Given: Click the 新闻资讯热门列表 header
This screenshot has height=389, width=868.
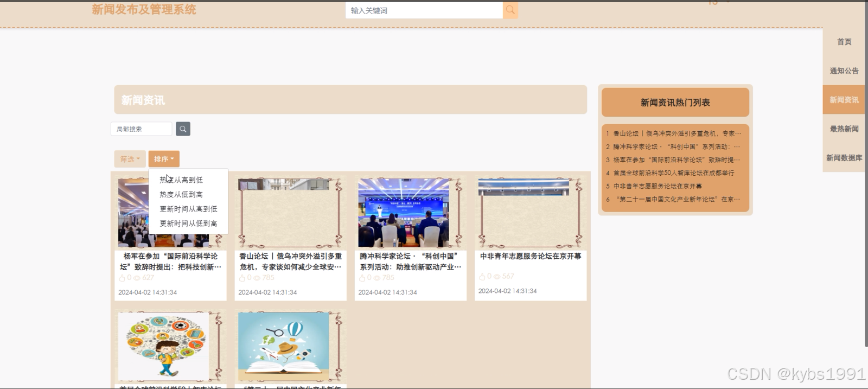Looking at the screenshot, I should 675,103.
